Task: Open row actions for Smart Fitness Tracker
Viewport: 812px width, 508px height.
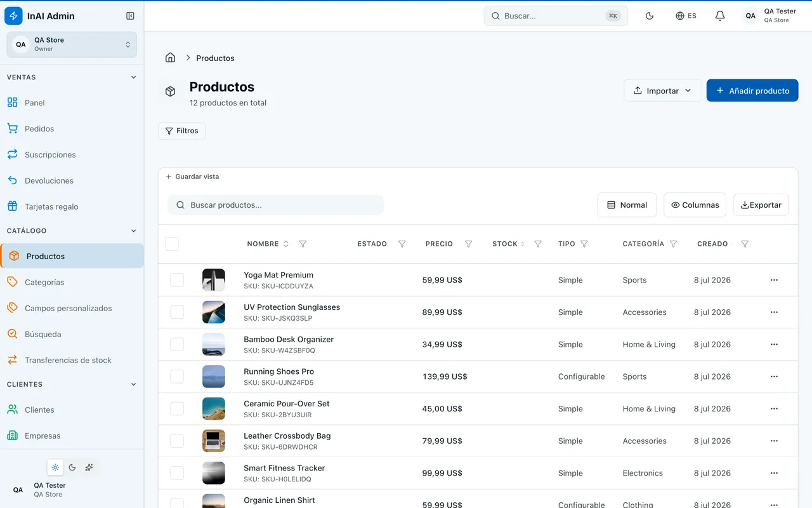Action: tap(774, 473)
